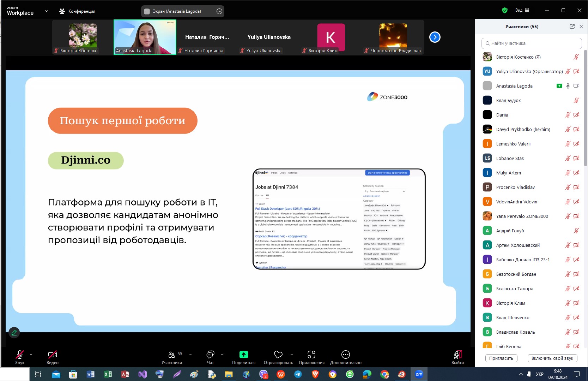The width and height of the screenshot is (588, 381).
Task: Click Yuliya Ulianovska muted mic icon in list
Action: point(568,71)
